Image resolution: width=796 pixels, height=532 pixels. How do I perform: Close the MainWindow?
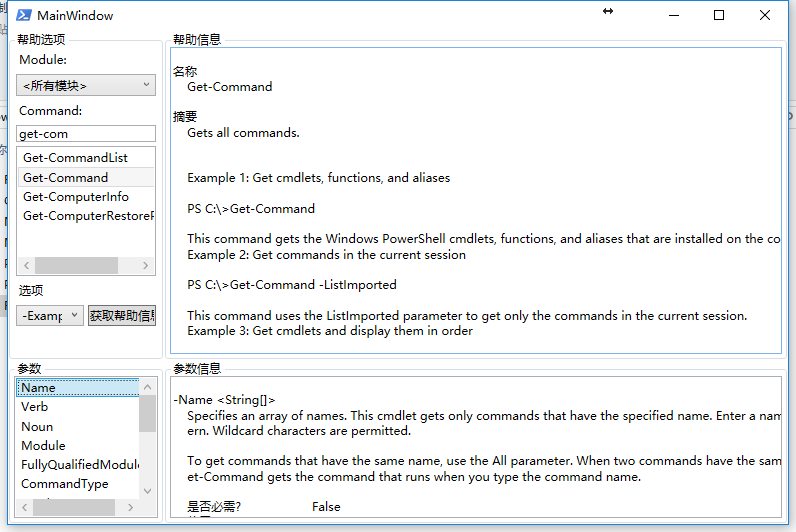tap(765, 15)
